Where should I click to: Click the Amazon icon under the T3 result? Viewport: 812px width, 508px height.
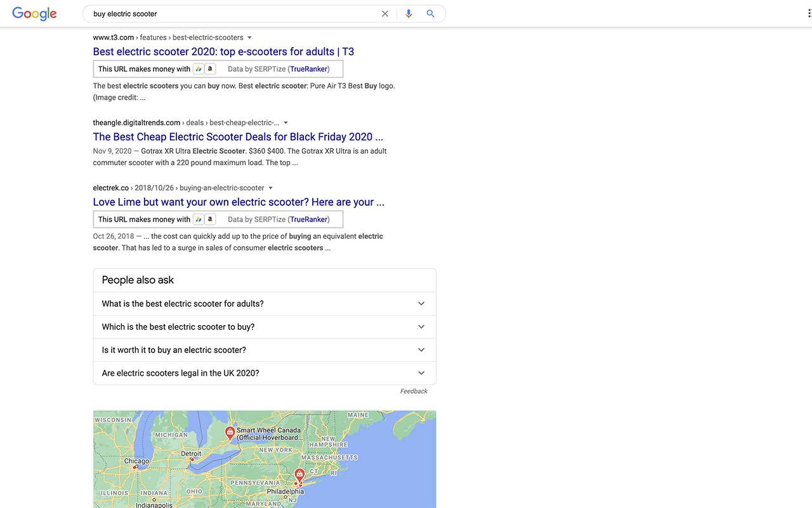point(210,69)
